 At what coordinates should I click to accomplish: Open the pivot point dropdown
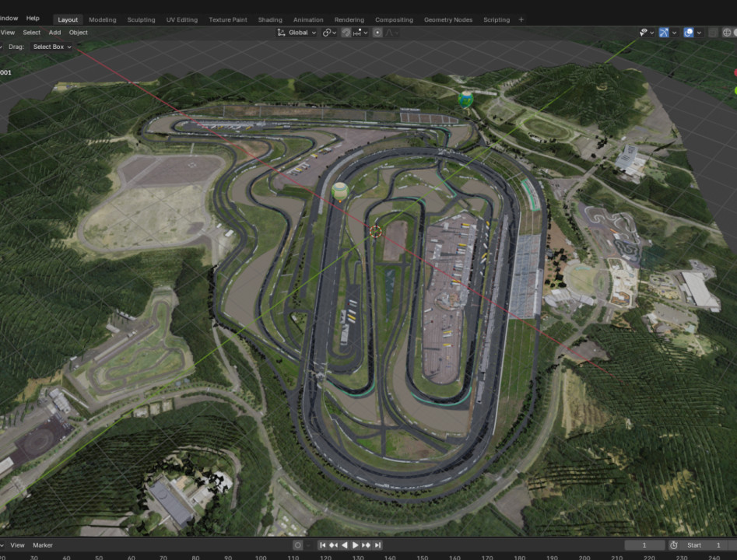pos(329,33)
